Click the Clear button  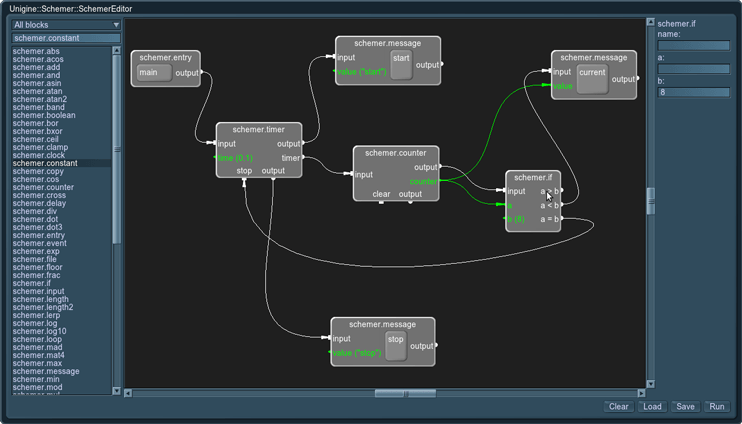coord(618,407)
